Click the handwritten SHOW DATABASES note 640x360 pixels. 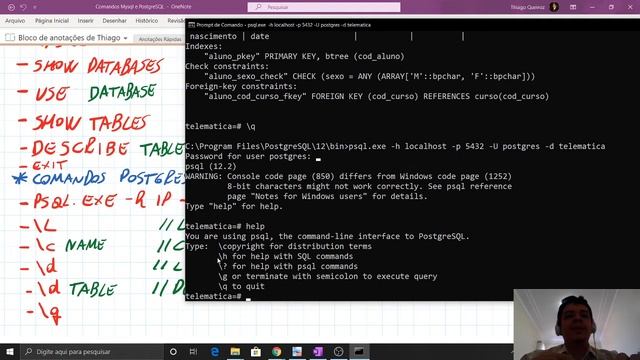pos(91,66)
